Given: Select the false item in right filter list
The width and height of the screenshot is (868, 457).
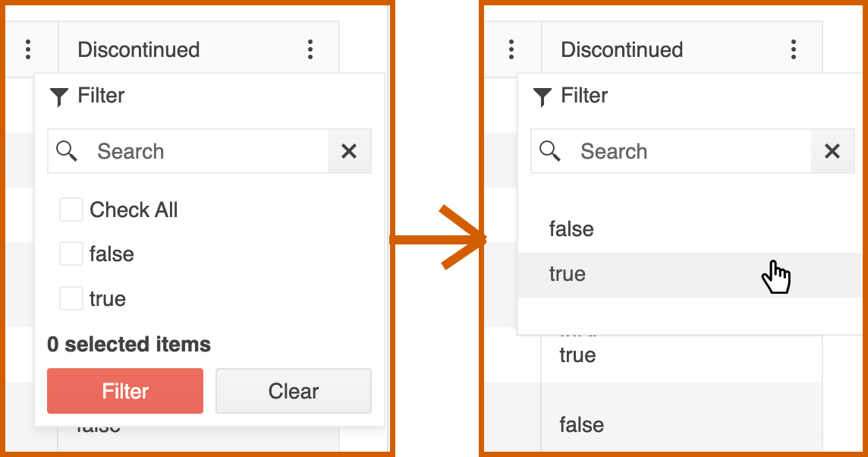Looking at the screenshot, I should (571, 229).
